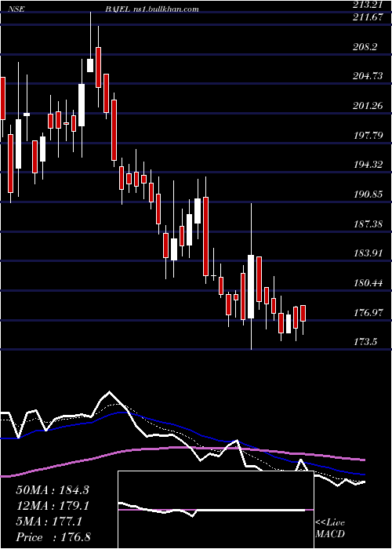Click the tallest white candle with the 213 high wick
This screenshot has height=549, width=392.
tap(90, 65)
